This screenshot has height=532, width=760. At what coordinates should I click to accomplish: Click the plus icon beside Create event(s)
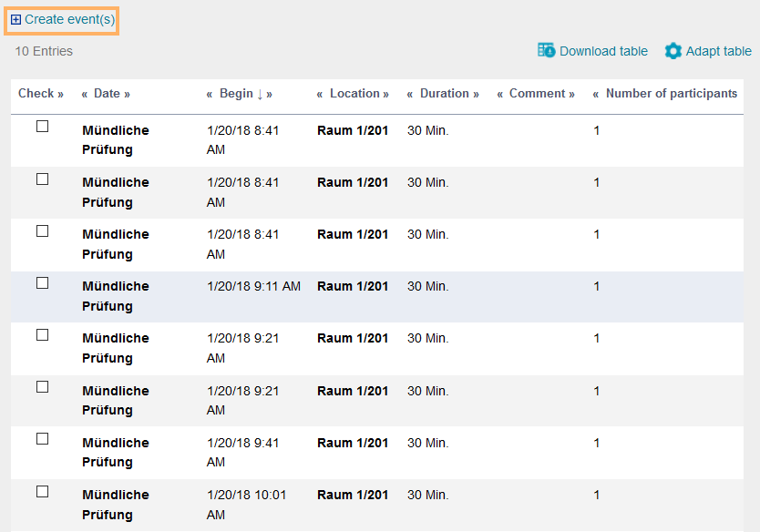[x=15, y=20]
